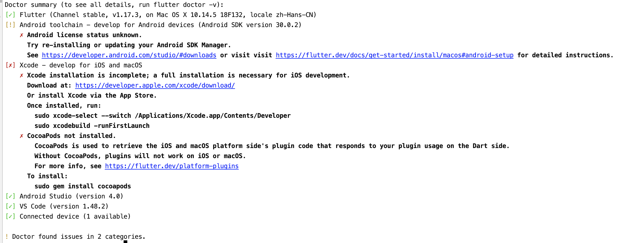Image resolution: width=644 pixels, height=243 pixels.
Task: Select the sudo xcode-select --switch command line
Action: (x=163, y=116)
